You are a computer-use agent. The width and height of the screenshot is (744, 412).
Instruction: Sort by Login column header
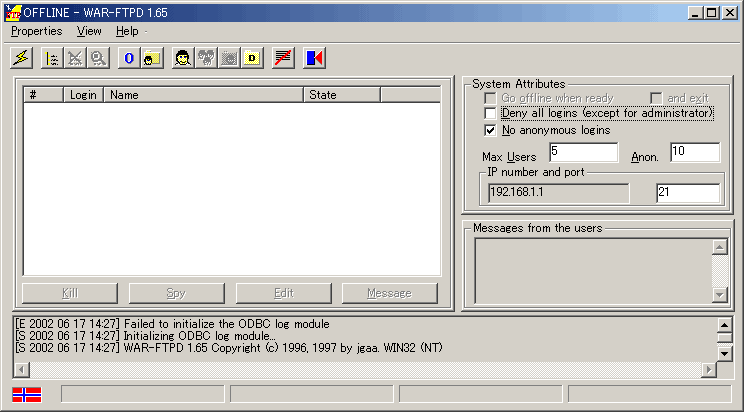(x=84, y=95)
